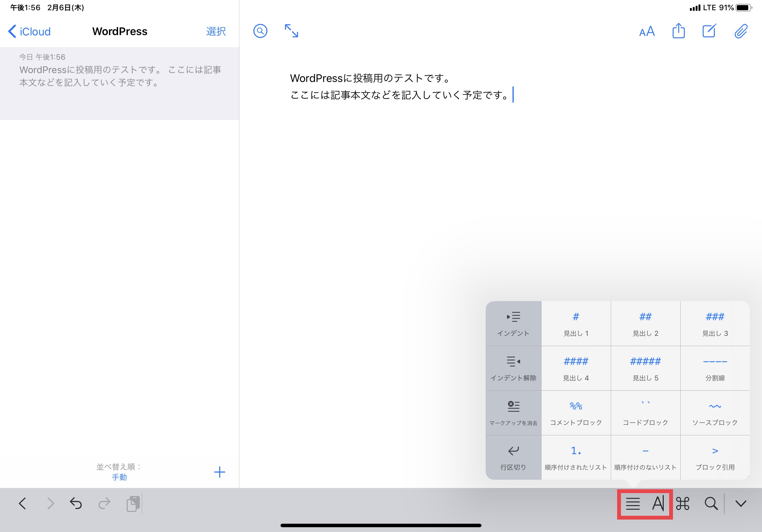Screen dimensions: 762x532
Task: Tap the command key shortcuts icon
Action: click(x=683, y=504)
